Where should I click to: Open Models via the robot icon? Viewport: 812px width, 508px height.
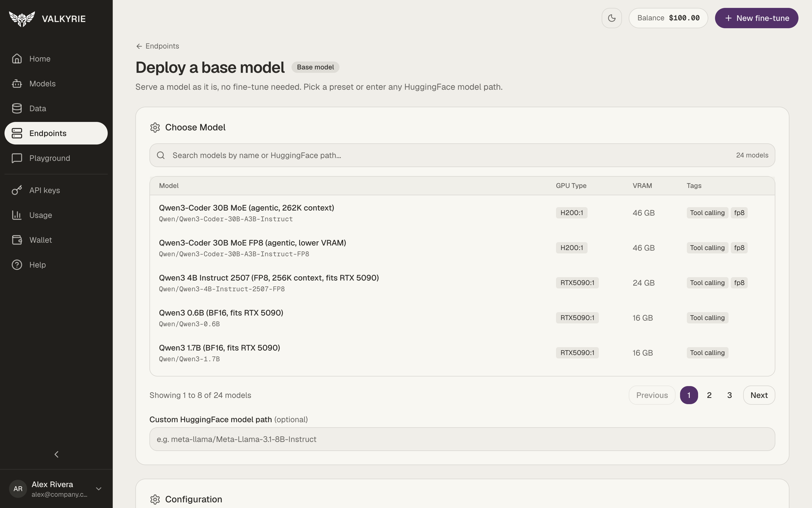[17, 84]
